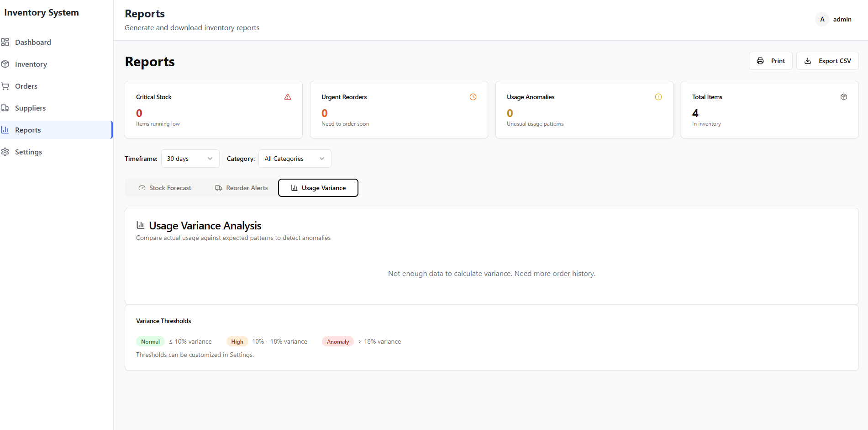
Task: Click the Orders shopping cart icon
Action: tap(5, 86)
